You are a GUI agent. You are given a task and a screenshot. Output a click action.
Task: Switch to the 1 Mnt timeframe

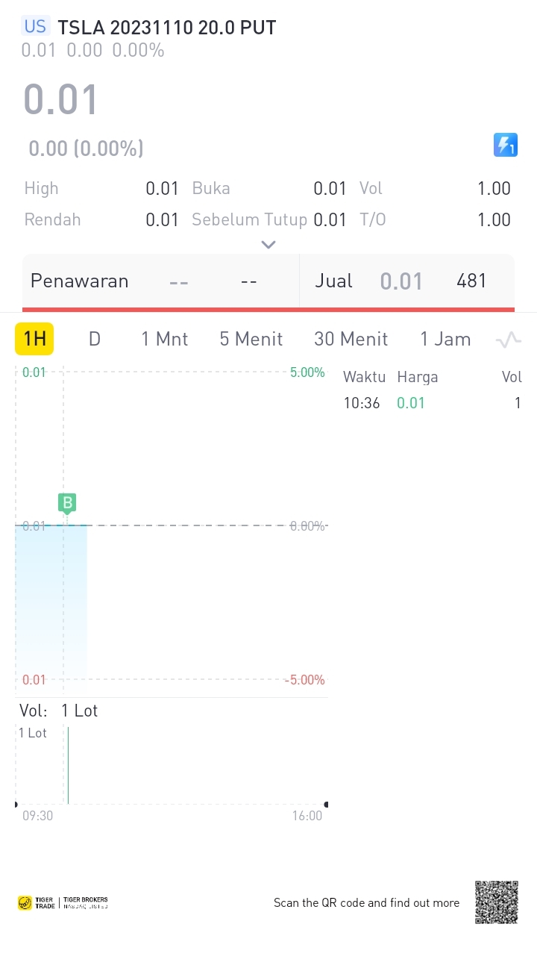(165, 339)
